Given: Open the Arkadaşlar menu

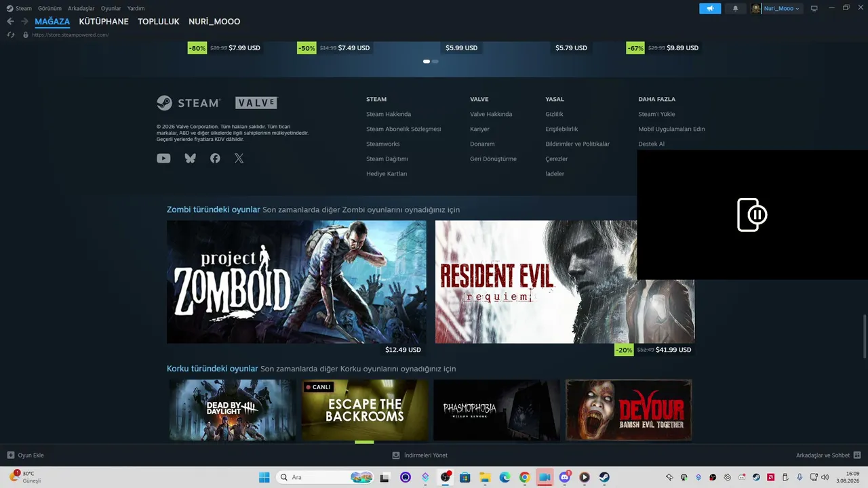Looking at the screenshot, I should 81,9.
